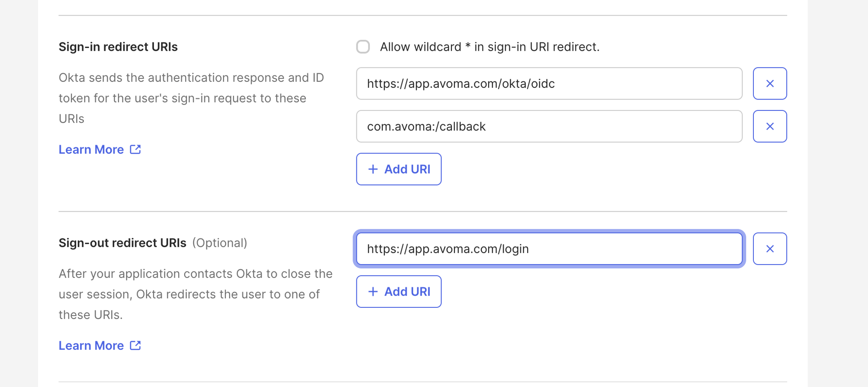
Task: Check the circle next to Allow wildcard option
Action: click(x=363, y=47)
